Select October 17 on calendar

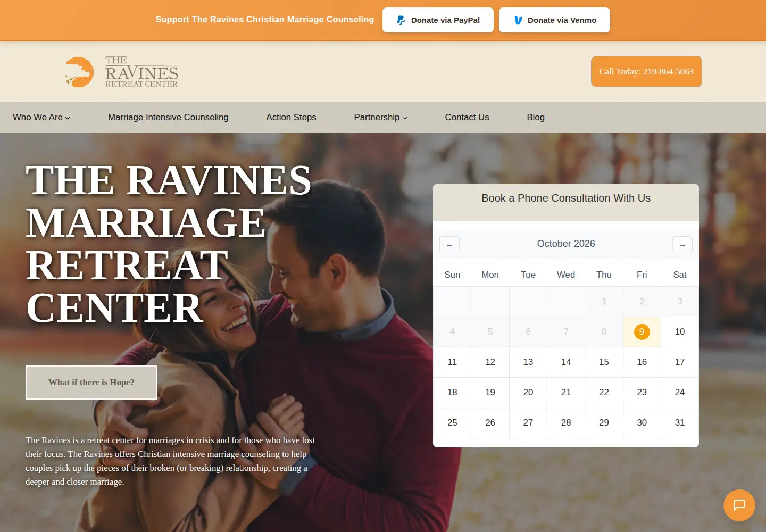click(x=680, y=362)
